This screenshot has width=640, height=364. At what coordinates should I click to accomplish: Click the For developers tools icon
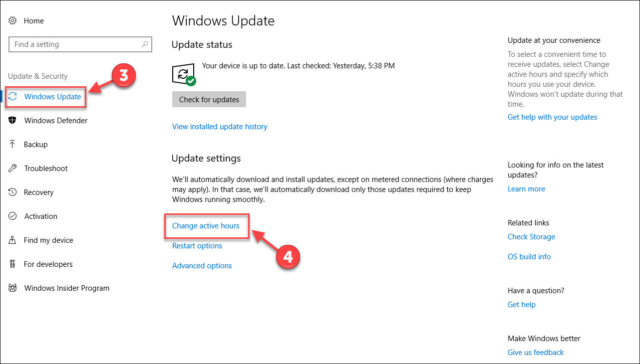pyautogui.click(x=13, y=264)
